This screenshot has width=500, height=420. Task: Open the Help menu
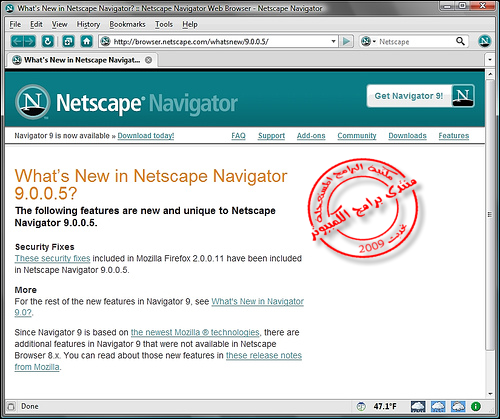190,24
